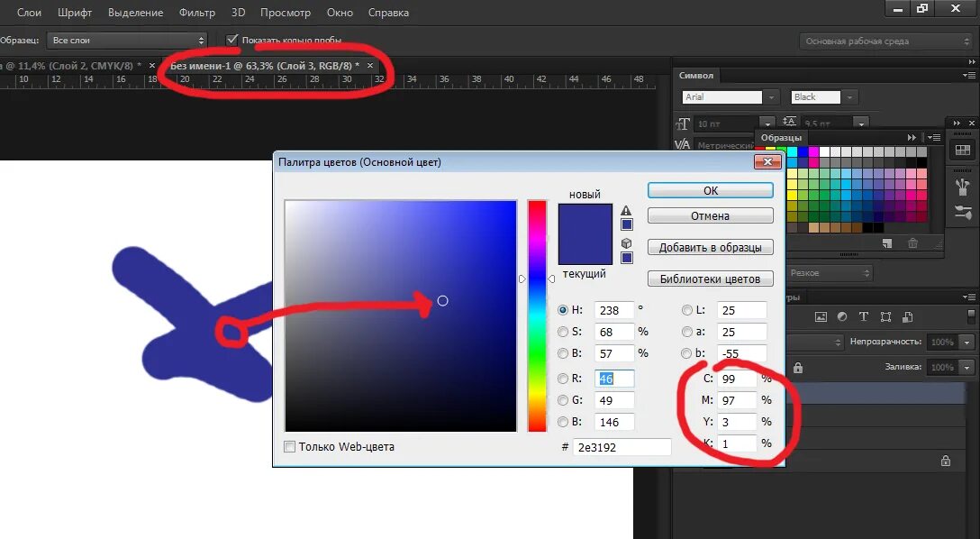
Task: Select the H radio button
Action: click(x=563, y=310)
